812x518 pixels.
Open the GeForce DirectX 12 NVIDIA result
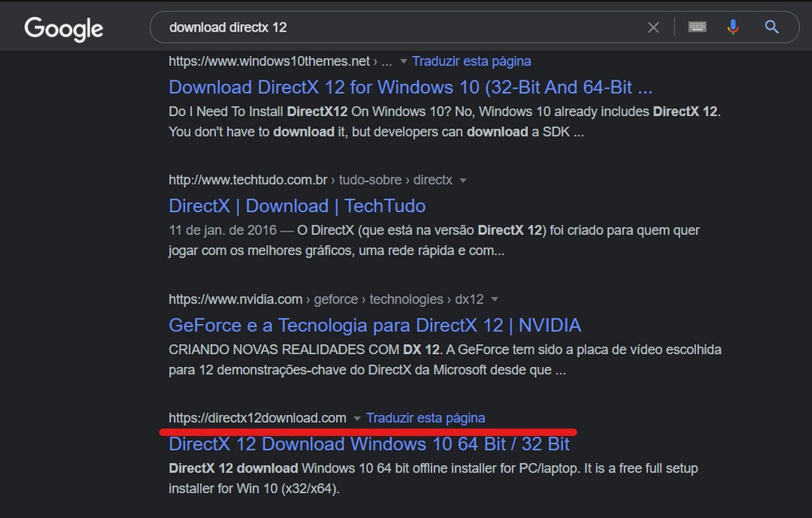pyautogui.click(x=374, y=326)
